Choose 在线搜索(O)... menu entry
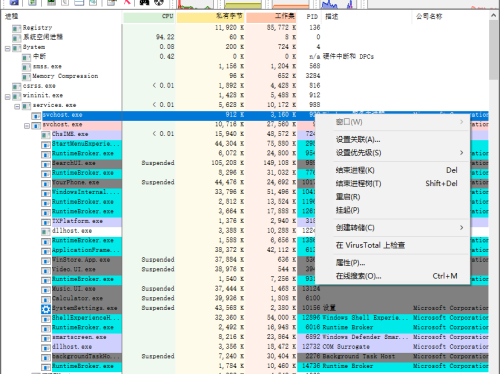The height and width of the screenshot is (374, 500). 392,276
